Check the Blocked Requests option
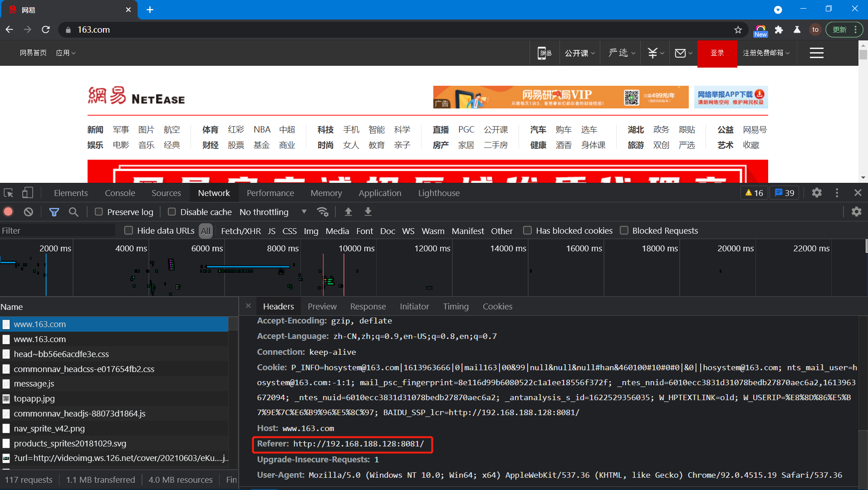The width and height of the screenshot is (868, 490). [624, 230]
